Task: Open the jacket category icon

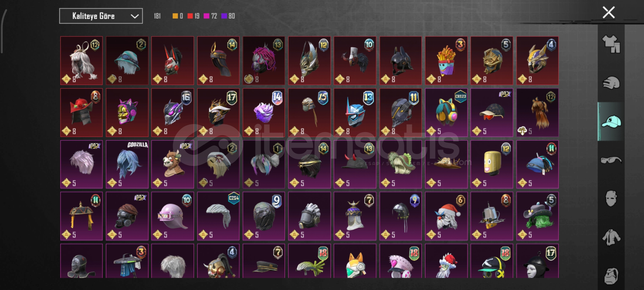Action: (611, 237)
